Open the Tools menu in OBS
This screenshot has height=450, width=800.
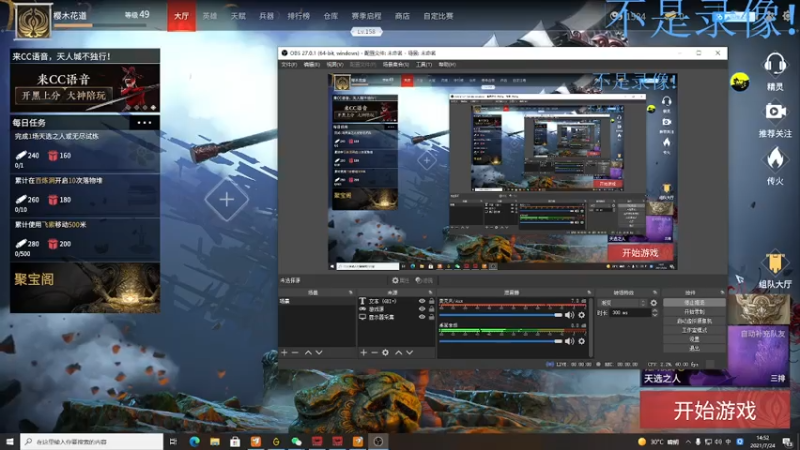(423, 65)
